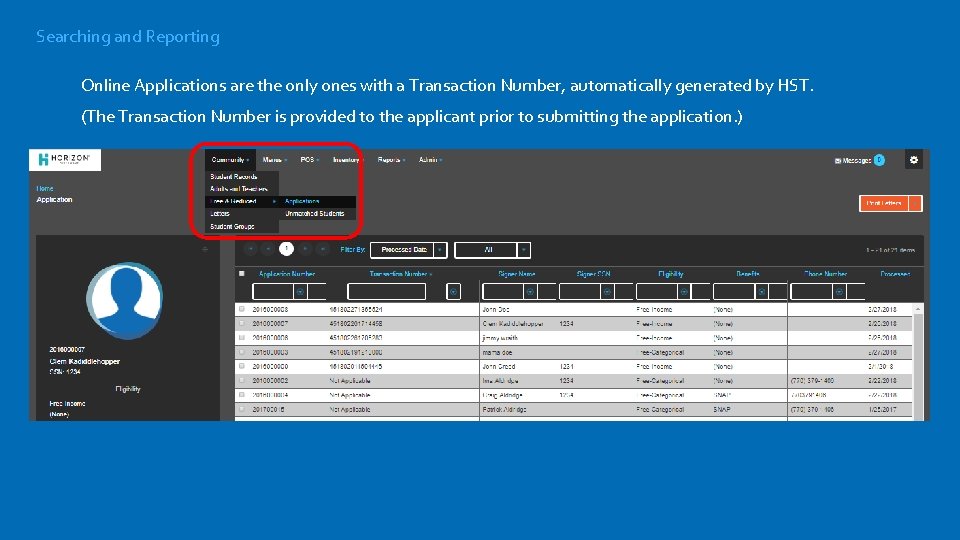Sort by Phone Number column
The width and height of the screenshot is (960, 540).
pyautogui.click(x=825, y=274)
